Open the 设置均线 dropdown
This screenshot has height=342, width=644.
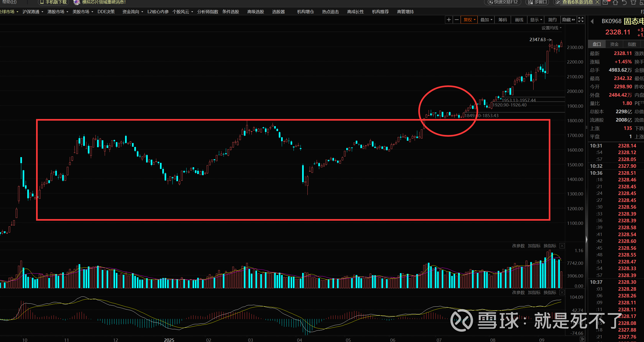[551, 28]
